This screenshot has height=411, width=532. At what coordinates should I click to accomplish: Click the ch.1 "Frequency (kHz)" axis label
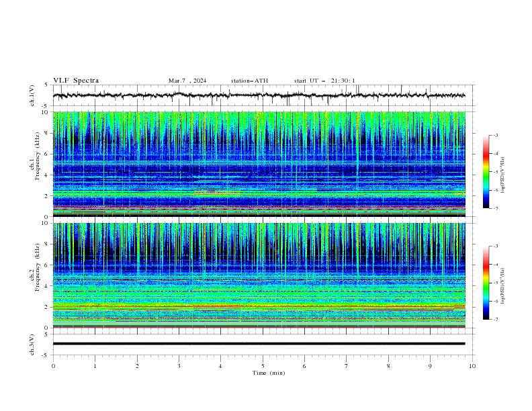tap(38, 156)
